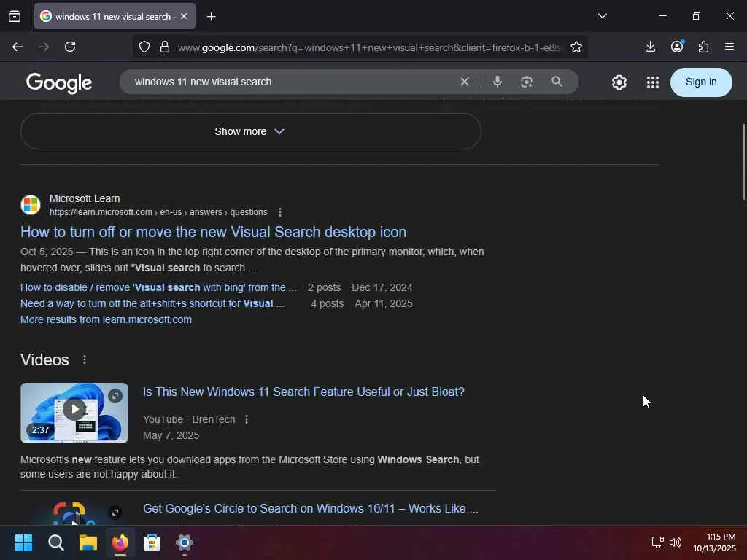This screenshot has height=560, width=747.
Task: Expand the Show more section
Action: pos(251,131)
